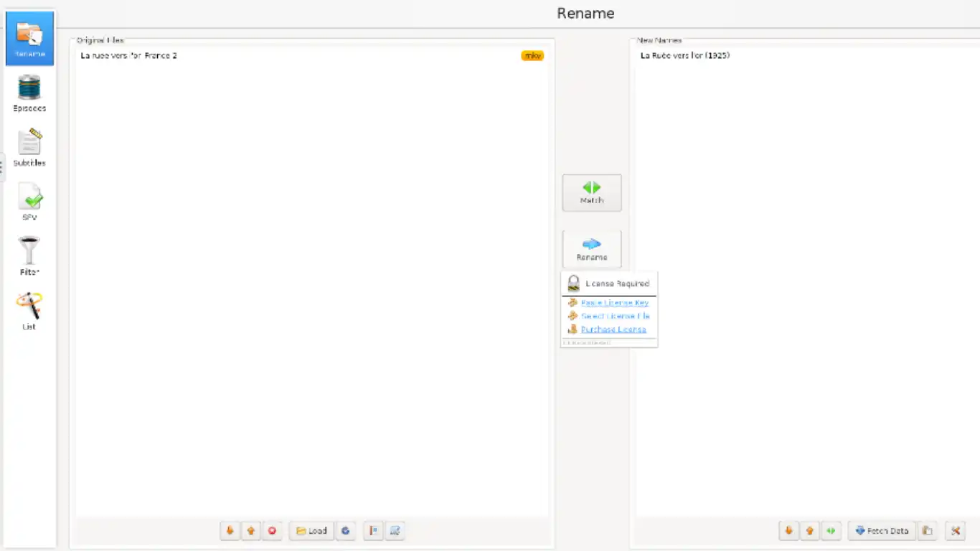
Task: Open the SFV checksum panel
Action: [29, 202]
